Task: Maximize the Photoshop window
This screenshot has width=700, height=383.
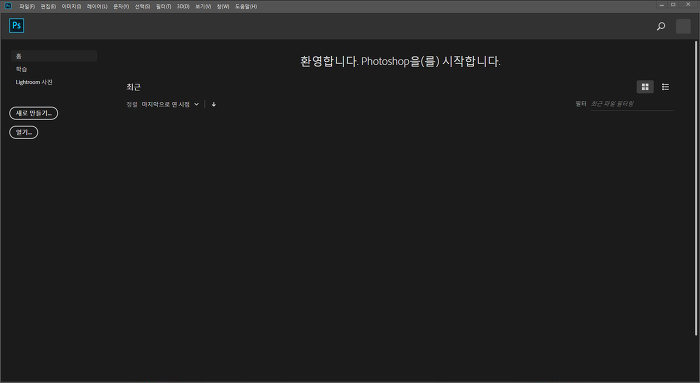Action: click(x=673, y=5)
